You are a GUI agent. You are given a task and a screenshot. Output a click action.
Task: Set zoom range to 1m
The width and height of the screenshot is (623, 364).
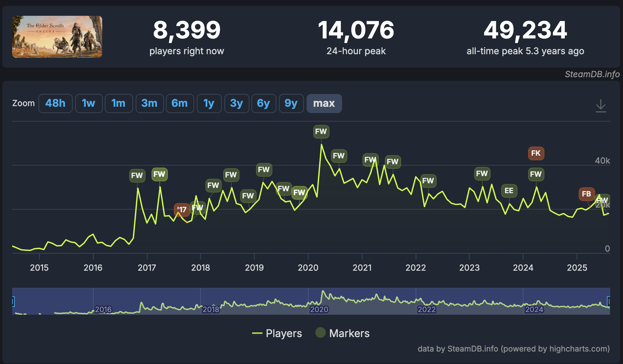119,103
